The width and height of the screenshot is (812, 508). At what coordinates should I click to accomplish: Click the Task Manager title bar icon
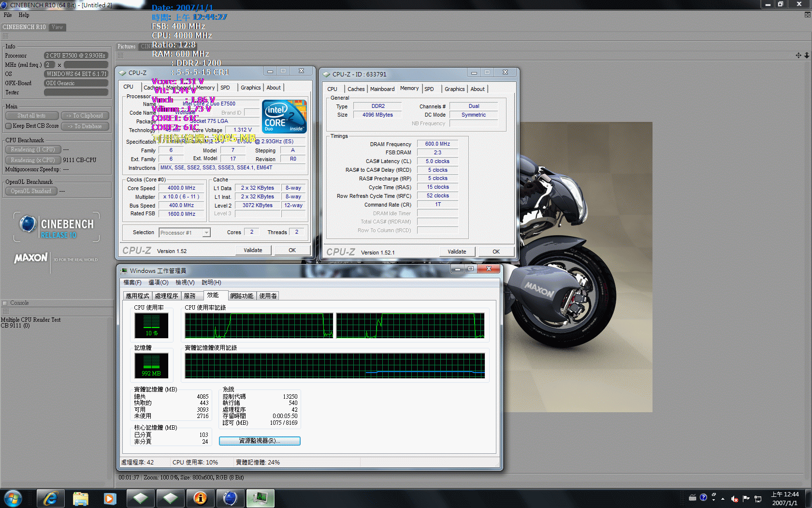click(x=124, y=270)
